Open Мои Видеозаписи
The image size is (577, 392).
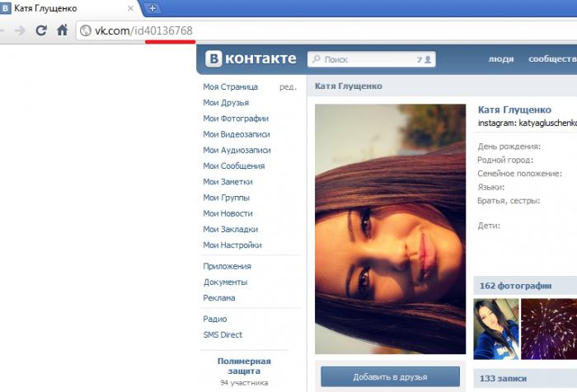pos(237,134)
